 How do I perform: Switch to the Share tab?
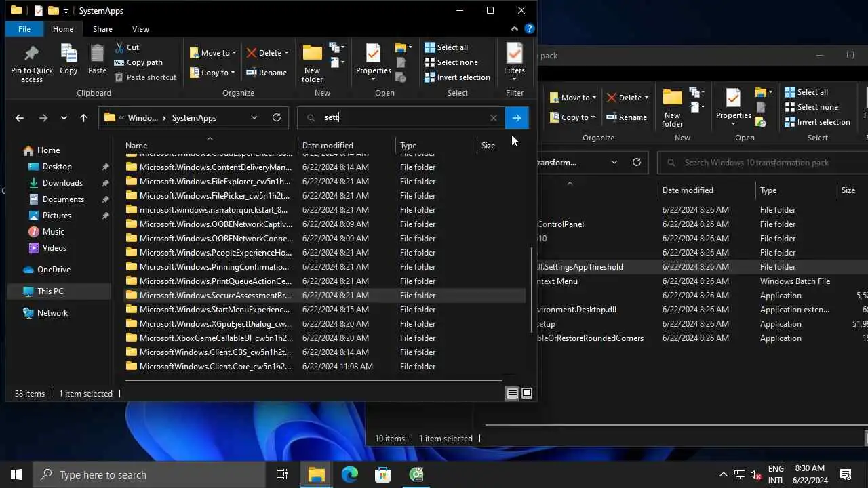pyautogui.click(x=102, y=29)
